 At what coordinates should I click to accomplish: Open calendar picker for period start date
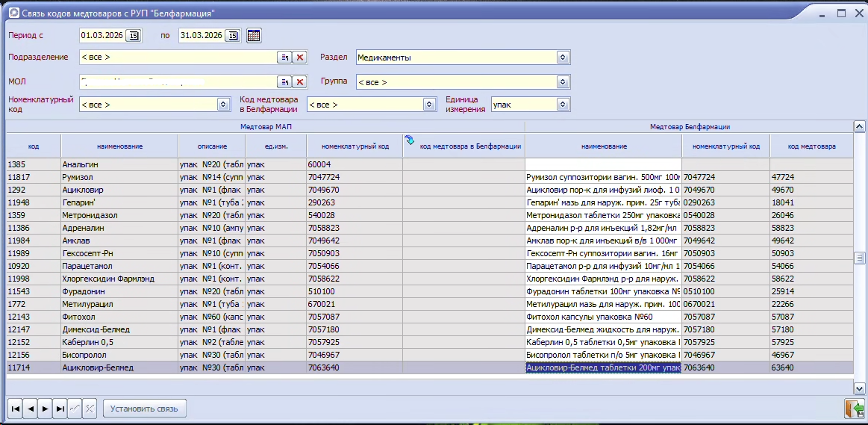click(x=134, y=35)
